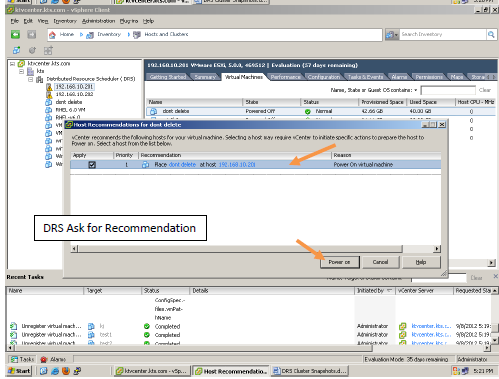Toggle Apply checkbox for recommendation
499x379 pixels.
click(x=92, y=165)
